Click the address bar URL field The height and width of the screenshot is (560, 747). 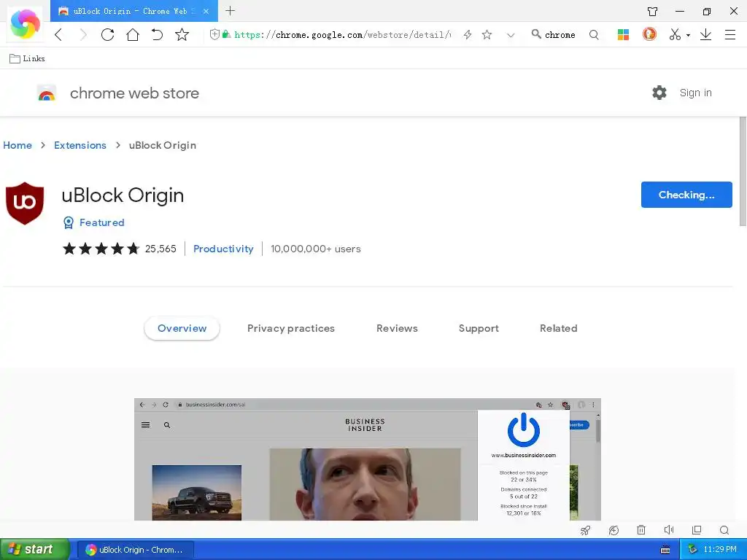342,35
